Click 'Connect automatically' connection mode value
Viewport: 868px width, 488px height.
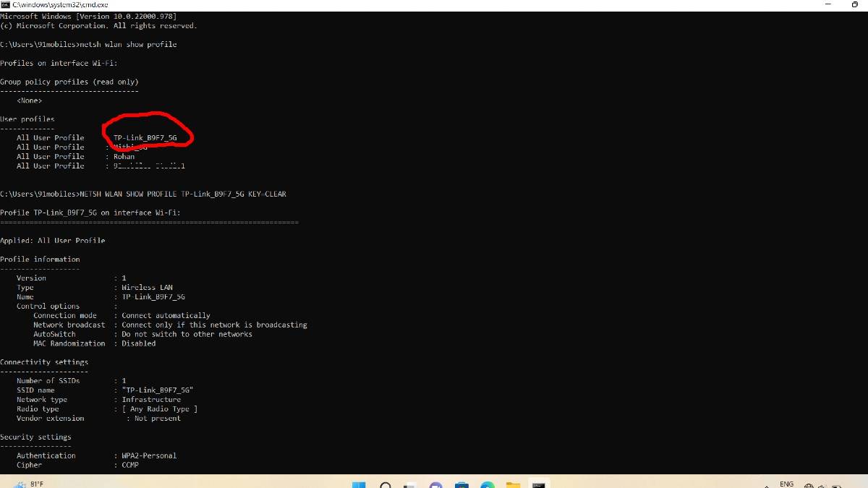[166, 316]
